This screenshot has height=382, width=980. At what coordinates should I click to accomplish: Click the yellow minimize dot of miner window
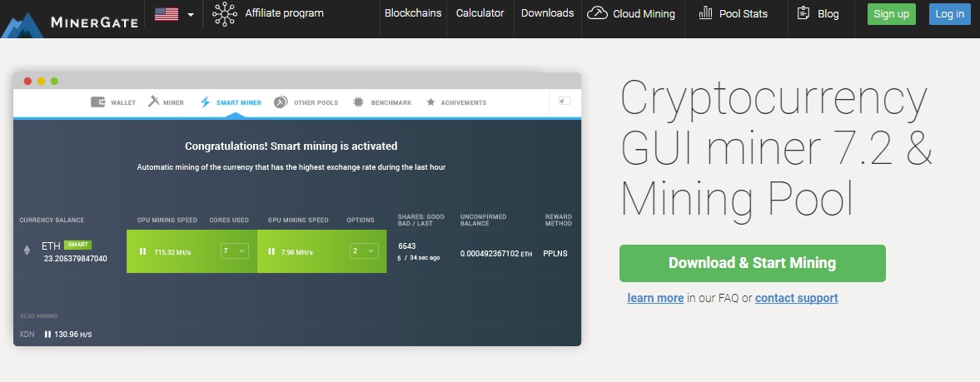click(42, 82)
